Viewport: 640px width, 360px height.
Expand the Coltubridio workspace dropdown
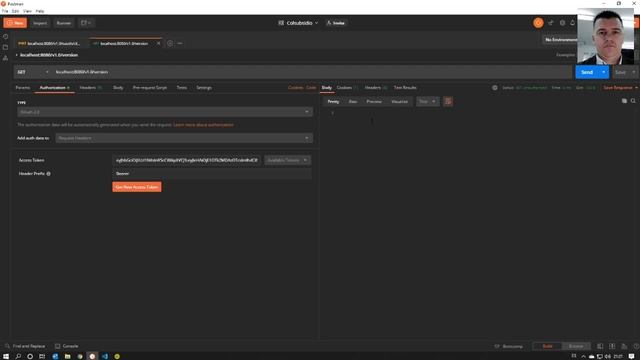point(298,23)
